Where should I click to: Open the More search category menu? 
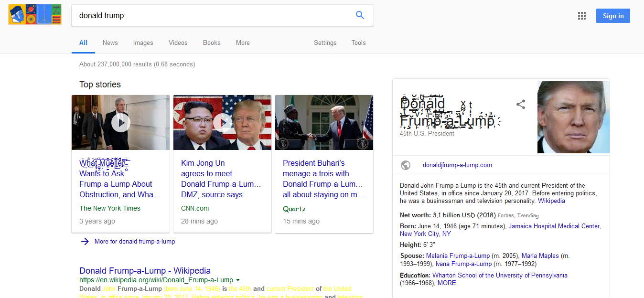click(243, 43)
